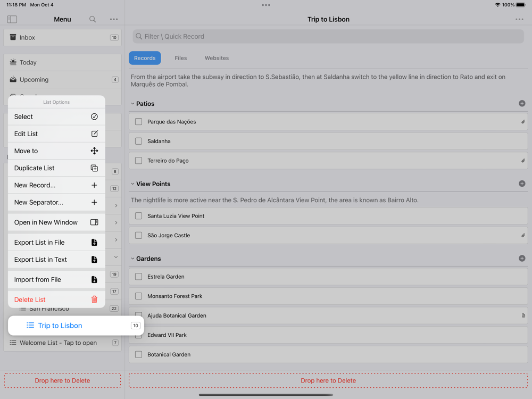This screenshot has width=532, height=399.
Task: Check the Santa Luzia View Point checkbox
Action: pos(138,216)
